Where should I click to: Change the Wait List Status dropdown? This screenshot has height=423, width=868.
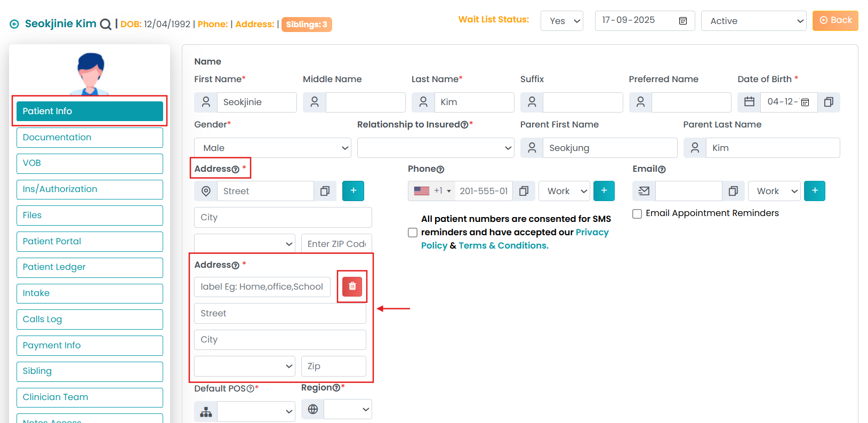pos(561,21)
